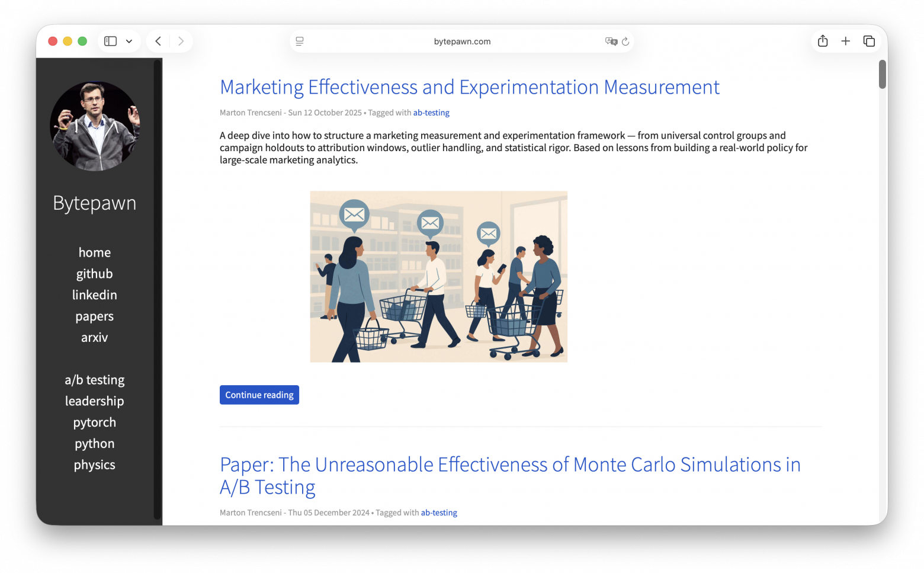Click the shopping carts article illustration

(438, 277)
